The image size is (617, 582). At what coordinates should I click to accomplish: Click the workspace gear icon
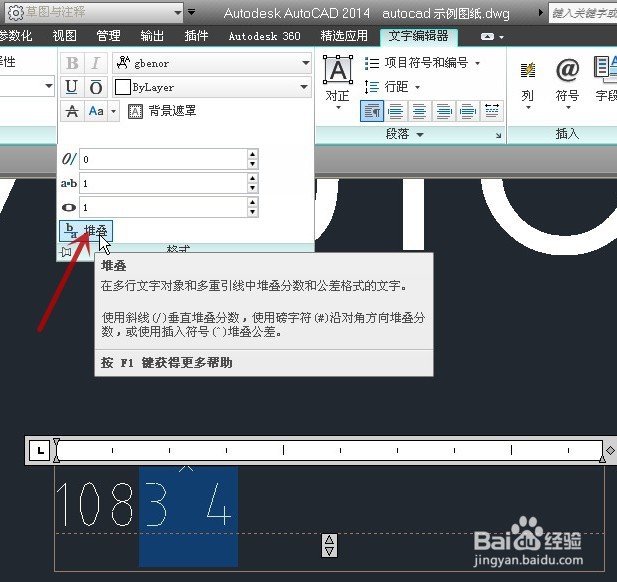pos(16,13)
